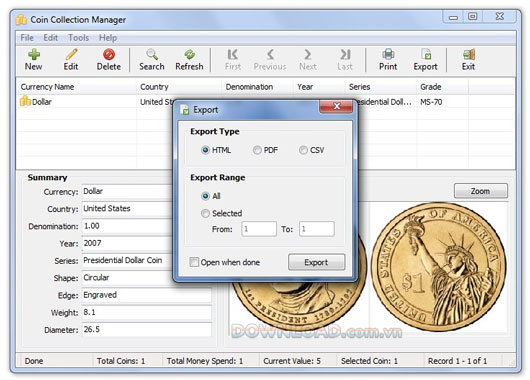
Task: Click the New coin toolbar icon
Action: (x=33, y=54)
